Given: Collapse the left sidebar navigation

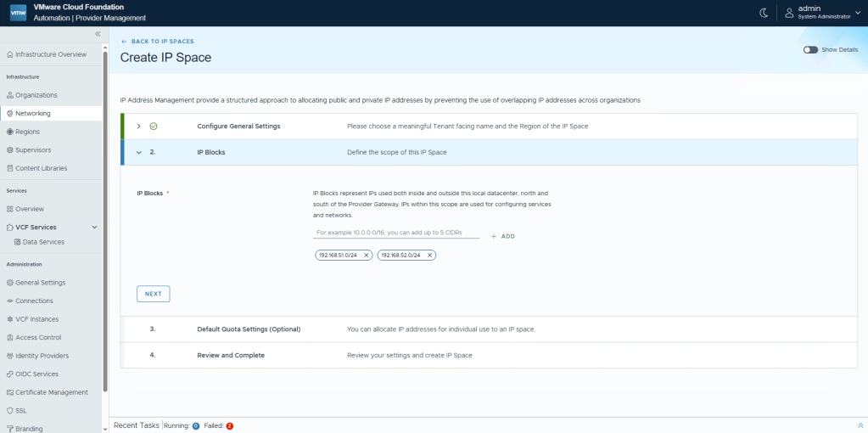Looking at the screenshot, I should (x=98, y=34).
